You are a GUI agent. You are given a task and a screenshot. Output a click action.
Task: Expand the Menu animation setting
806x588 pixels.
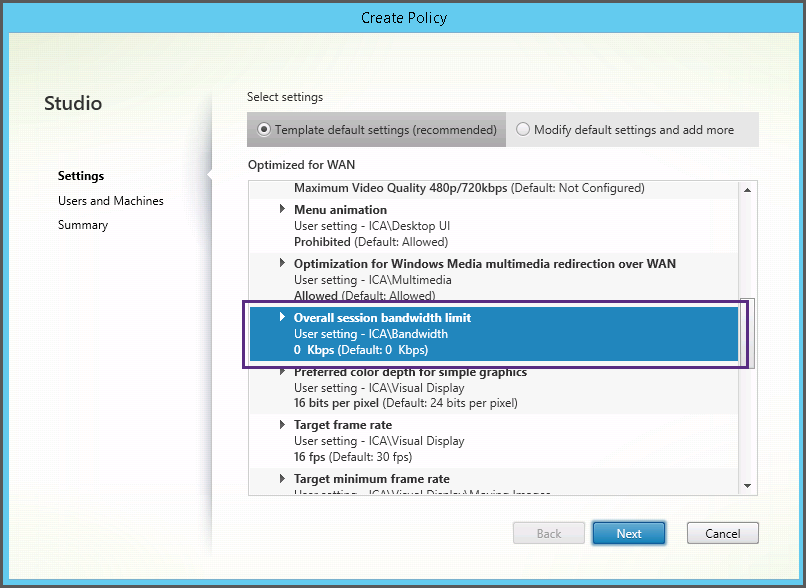coord(282,209)
